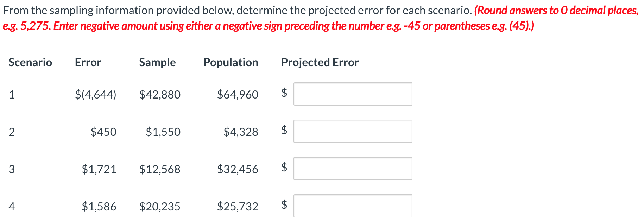
Task: Click the dollar sign beside Scenario 2's input
Action: coord(284,130)
